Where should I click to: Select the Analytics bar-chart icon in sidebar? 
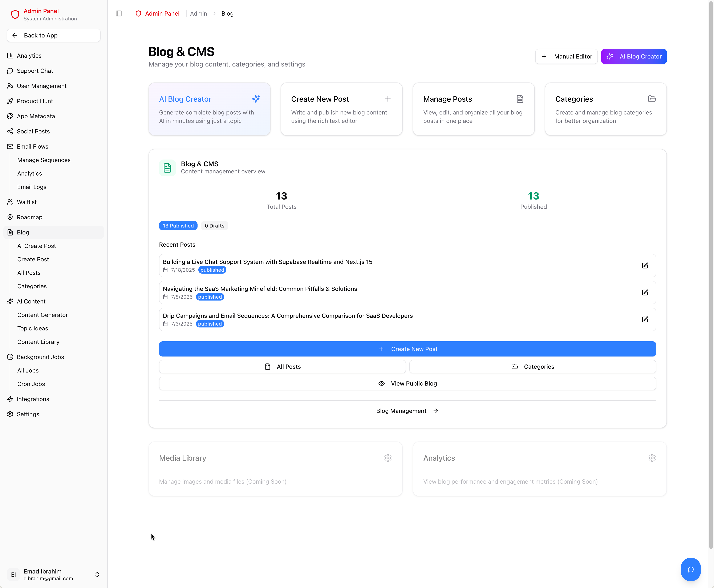(x=10, y=56)
